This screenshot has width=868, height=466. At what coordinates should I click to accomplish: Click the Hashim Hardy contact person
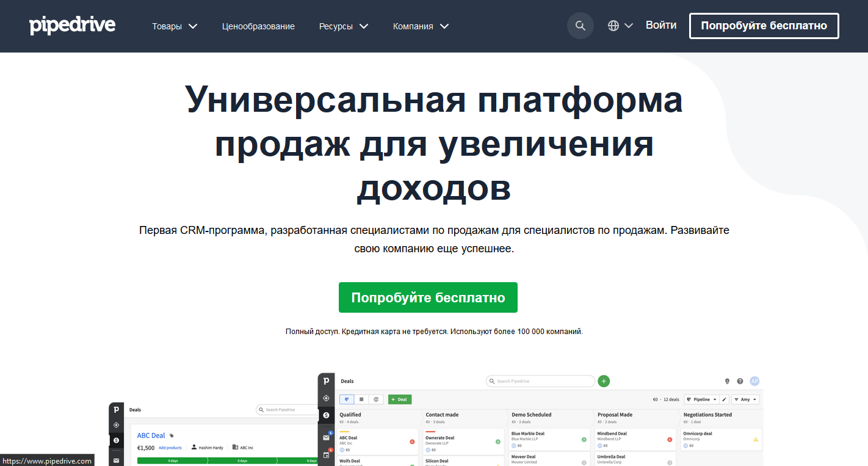207,448
